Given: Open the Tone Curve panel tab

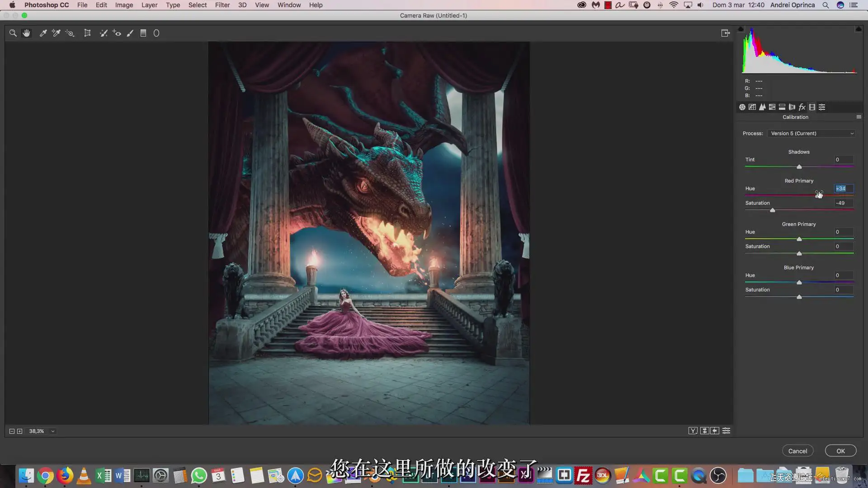Looking at the screenshot, I should [x=752, y=107].
